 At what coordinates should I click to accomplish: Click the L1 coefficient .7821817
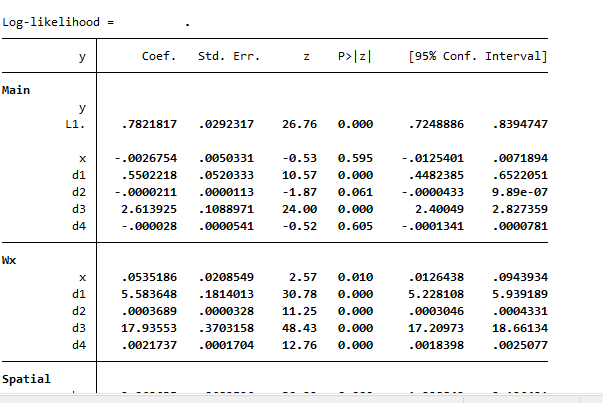click(x=149, y=124)
